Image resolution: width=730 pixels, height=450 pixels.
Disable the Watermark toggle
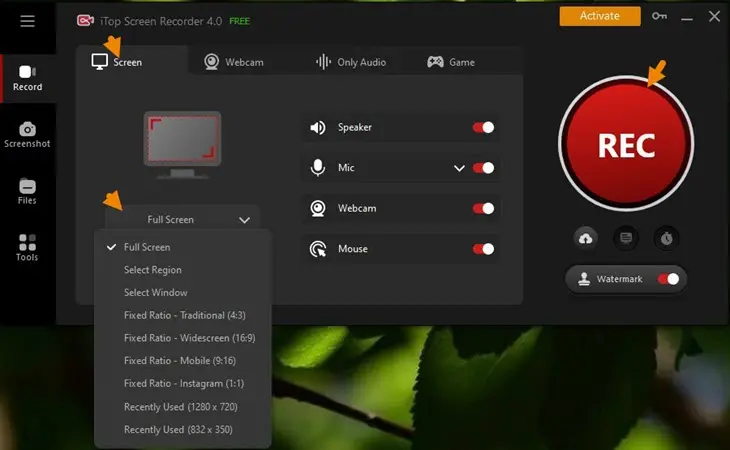(x=668, y=279)
